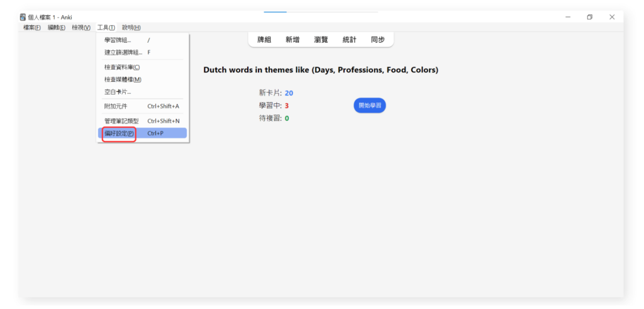
Task: Open 附加元件 add-ons entry
Action: [x=116, y=106]
